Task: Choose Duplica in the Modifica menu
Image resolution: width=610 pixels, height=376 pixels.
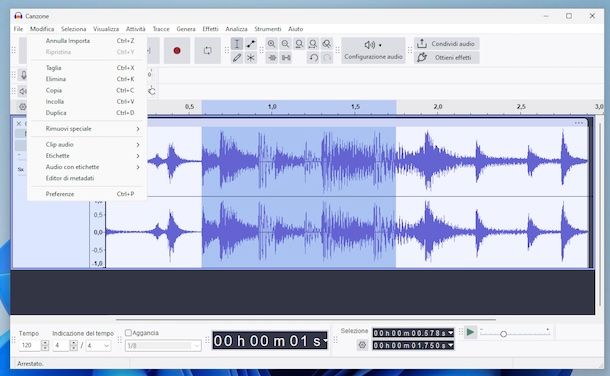Action: [x=87, y=113]
